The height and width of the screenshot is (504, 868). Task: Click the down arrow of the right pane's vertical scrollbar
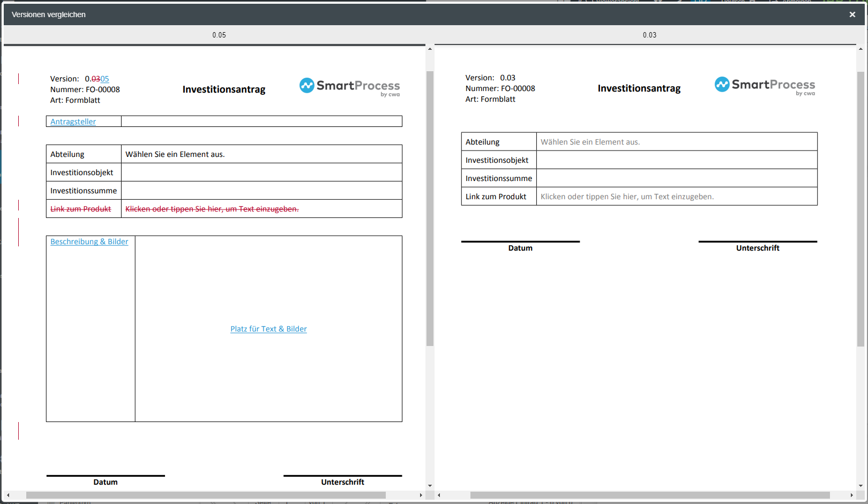[860, 486]
